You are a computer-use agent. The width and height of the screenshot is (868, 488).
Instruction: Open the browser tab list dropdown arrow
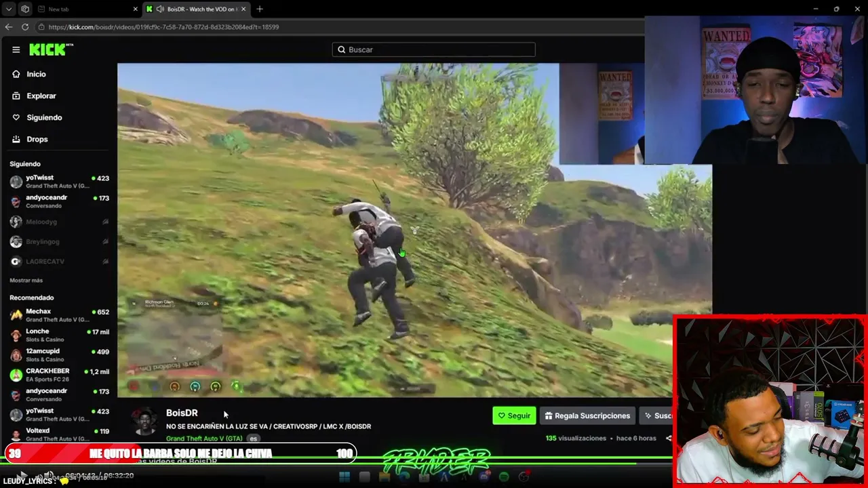pos(9,9)
